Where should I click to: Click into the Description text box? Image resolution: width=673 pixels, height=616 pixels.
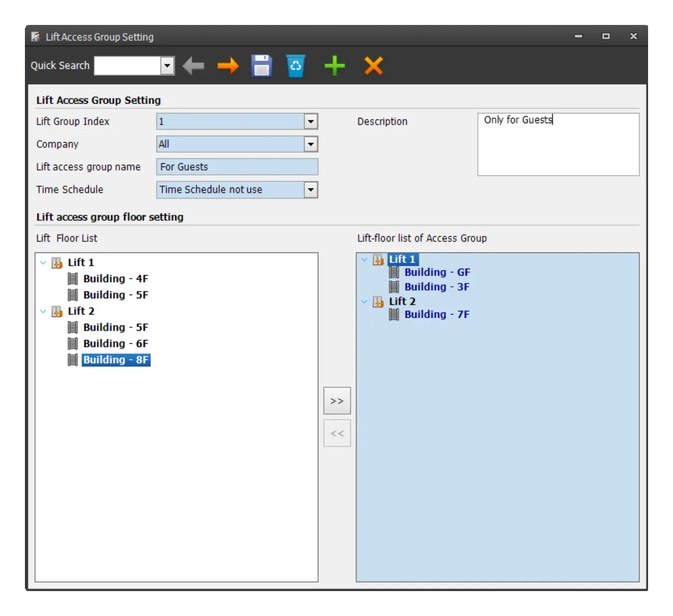(558, 144)
